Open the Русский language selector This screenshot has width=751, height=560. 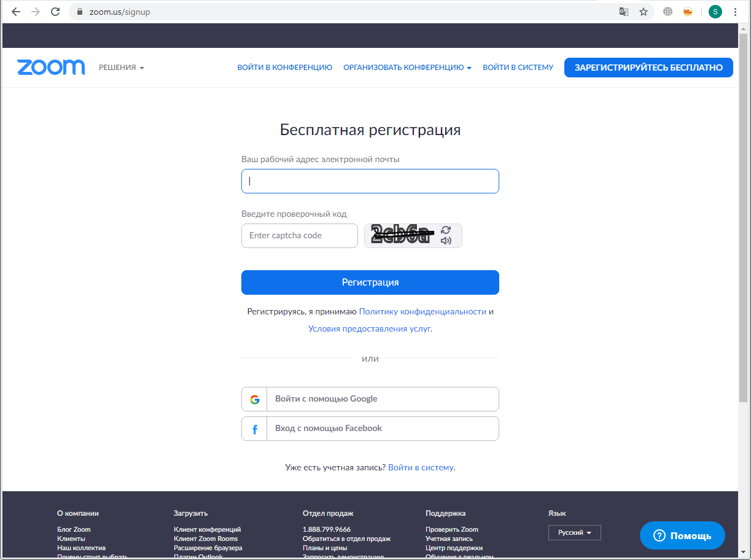[574, 532]
